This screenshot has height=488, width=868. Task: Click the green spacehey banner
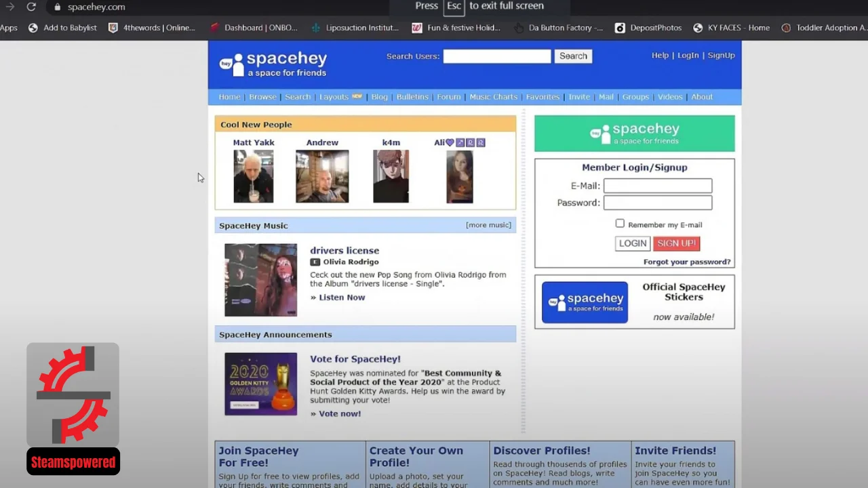(x=634, y=133)
